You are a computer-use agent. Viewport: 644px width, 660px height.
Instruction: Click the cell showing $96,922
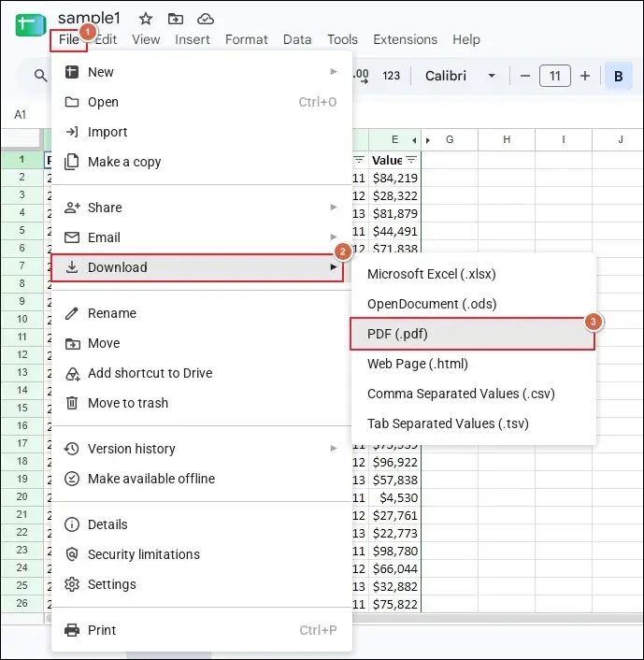point(394,462)
